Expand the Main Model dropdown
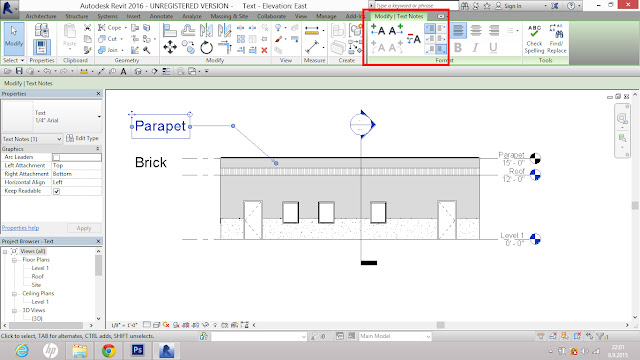640x360 pixels. point(395,336)
